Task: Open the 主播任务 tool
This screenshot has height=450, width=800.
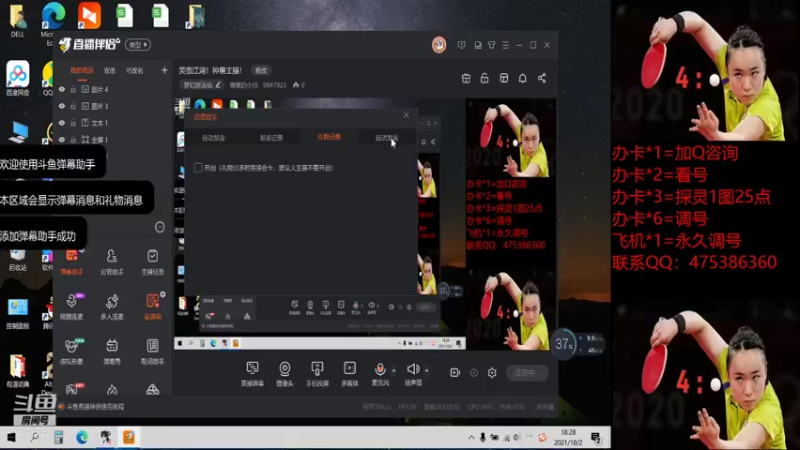Action: (x=152, y=262)
